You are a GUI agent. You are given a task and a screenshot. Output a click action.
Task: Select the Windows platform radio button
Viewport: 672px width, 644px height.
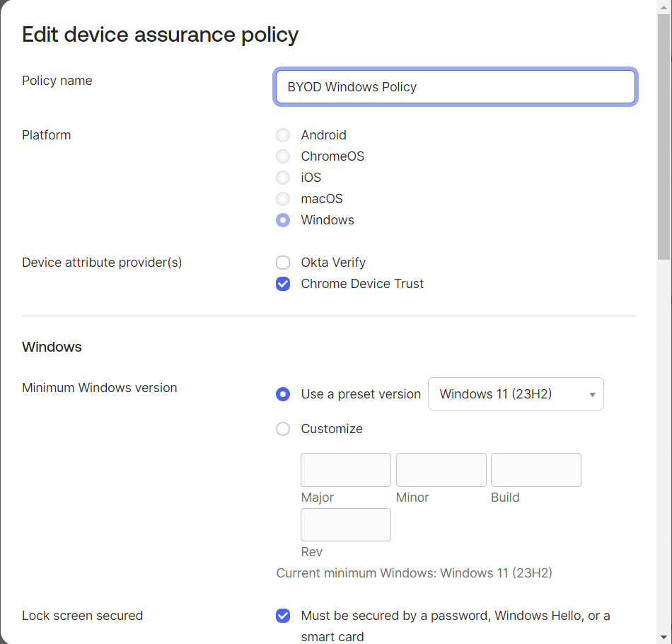click(x=283, y=220)
